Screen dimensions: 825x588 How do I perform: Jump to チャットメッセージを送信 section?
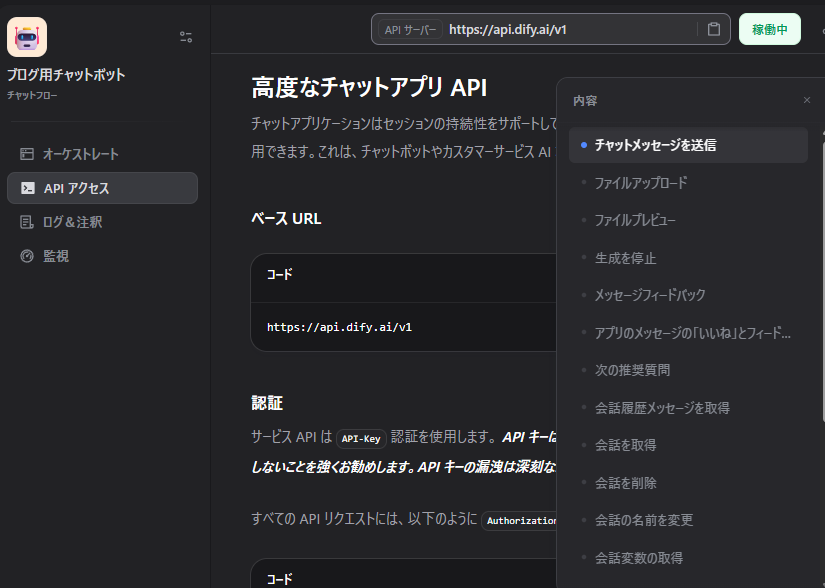pyautogui.click(x=655, y=145)
